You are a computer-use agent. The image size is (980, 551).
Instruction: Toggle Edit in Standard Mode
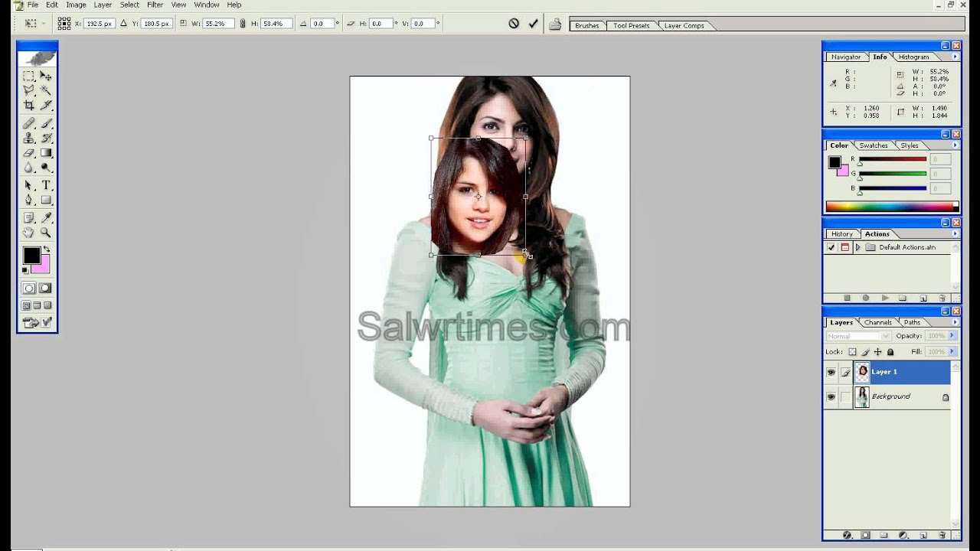point(28,289)
